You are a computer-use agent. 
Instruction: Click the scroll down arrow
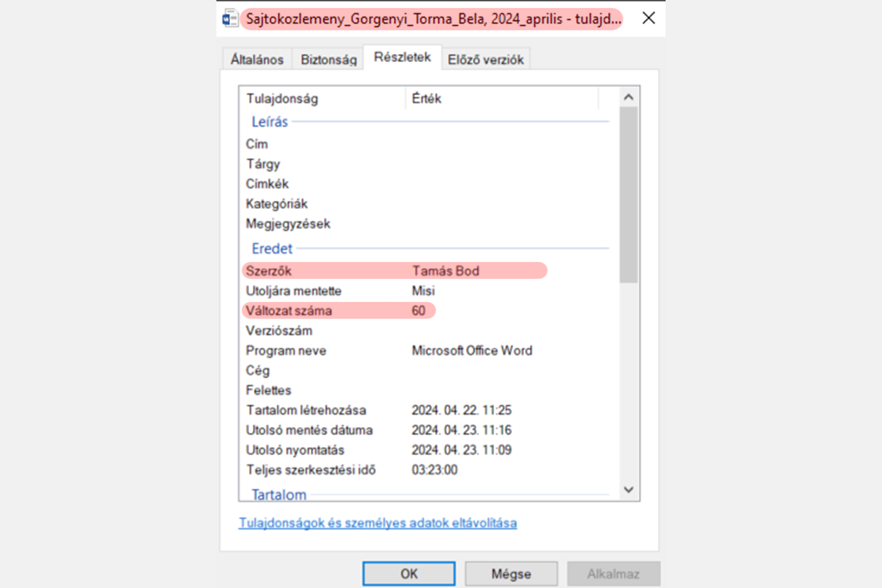pyautogui.click(x=628, y=490)
